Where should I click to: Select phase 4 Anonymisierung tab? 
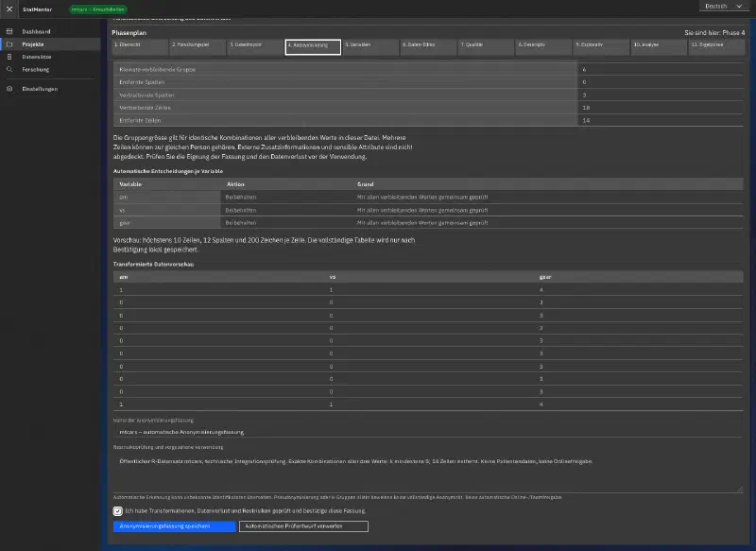tap(313, 46)
